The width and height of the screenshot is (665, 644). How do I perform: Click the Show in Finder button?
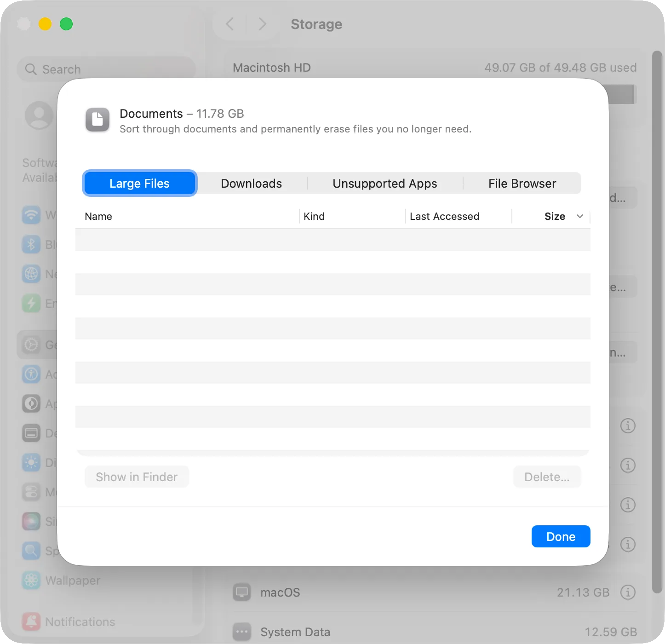tap(137, 477)
